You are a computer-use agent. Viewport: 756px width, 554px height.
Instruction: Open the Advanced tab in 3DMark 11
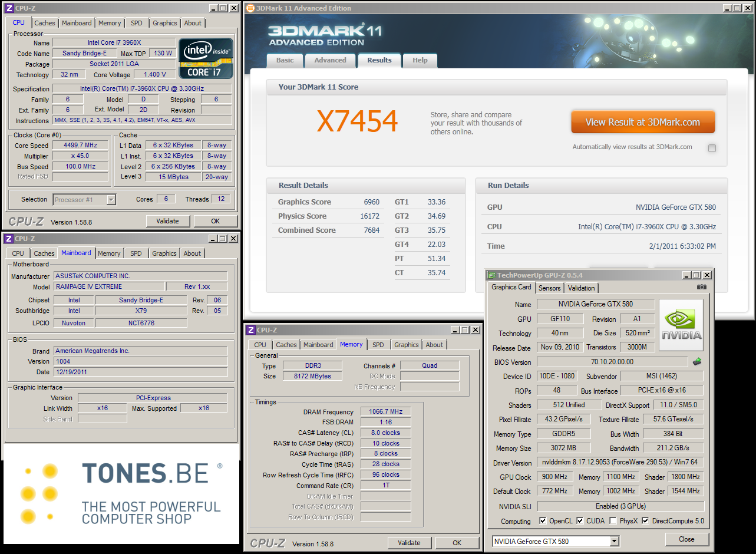330,60
